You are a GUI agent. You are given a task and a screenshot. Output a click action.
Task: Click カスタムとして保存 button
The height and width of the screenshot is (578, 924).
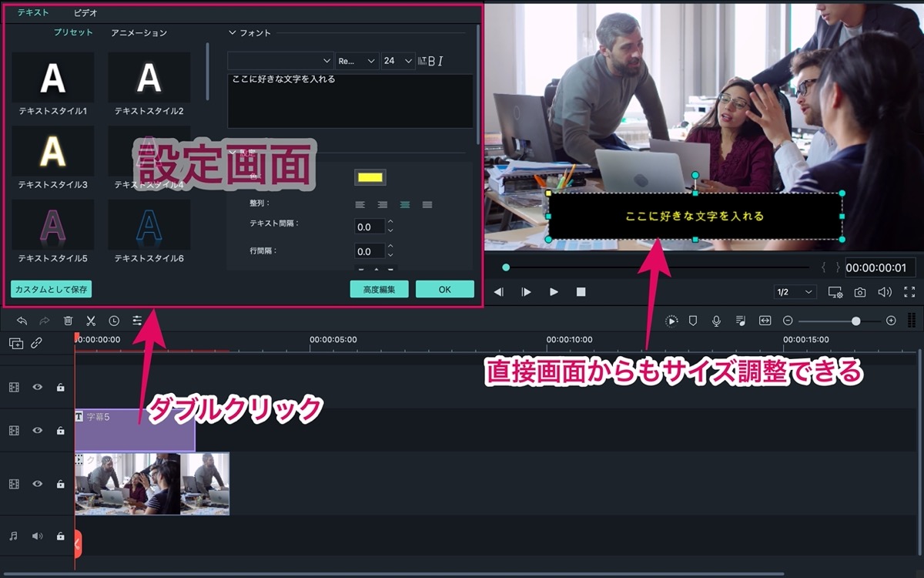(51, 289)
